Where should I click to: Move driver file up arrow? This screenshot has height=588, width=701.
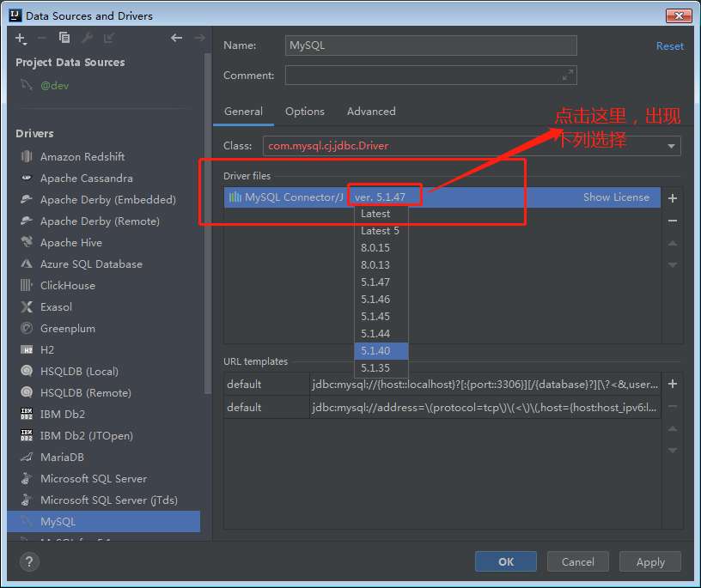pos(673,244)
